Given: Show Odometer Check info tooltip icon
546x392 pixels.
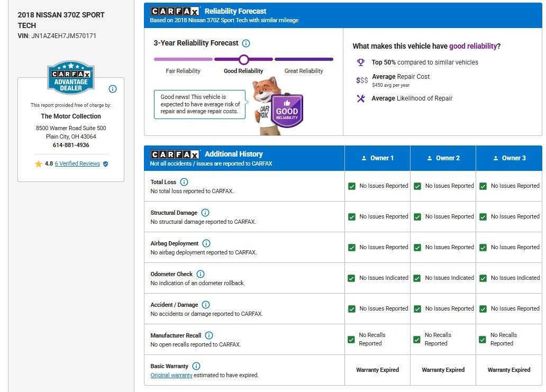Looking at the screenshot, I should point(201,274).
